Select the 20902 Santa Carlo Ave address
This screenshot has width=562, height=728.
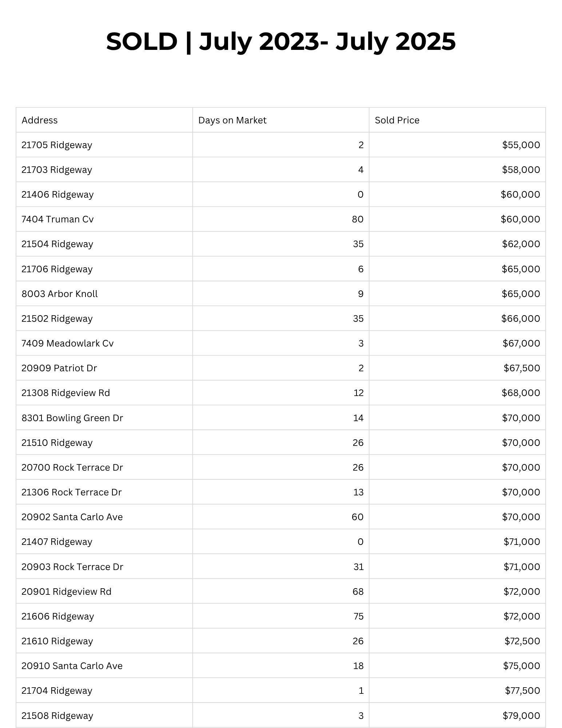click(x=72, y=517)
